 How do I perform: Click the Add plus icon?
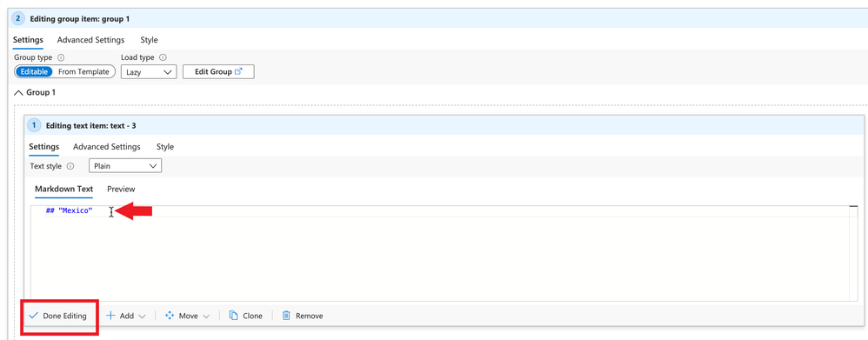click(110, 316)
